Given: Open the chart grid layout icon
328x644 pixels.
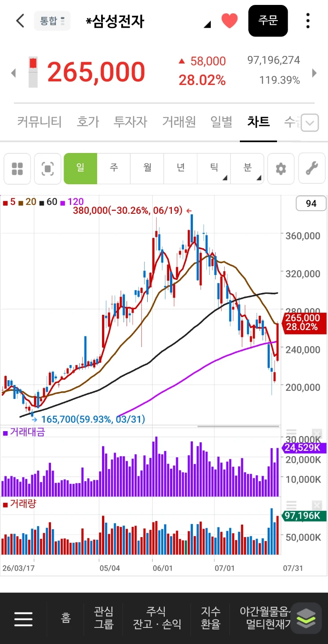Looking at the screenshot, I should [17, 169].
